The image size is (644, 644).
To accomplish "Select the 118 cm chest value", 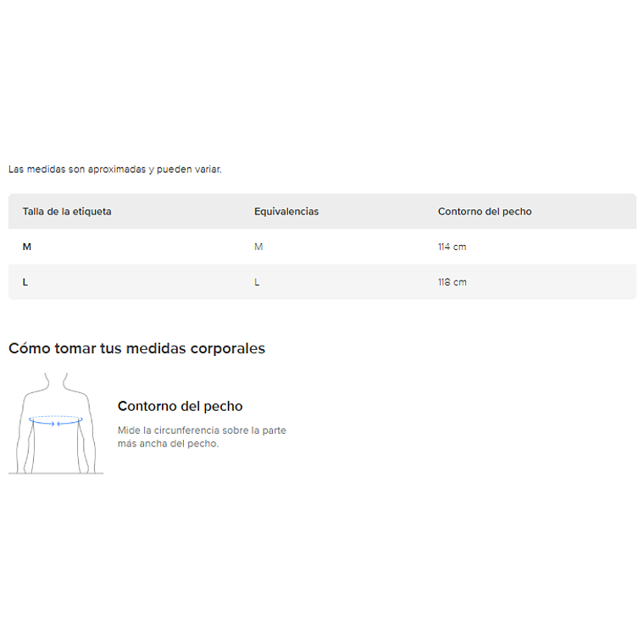I will (452, 282).
